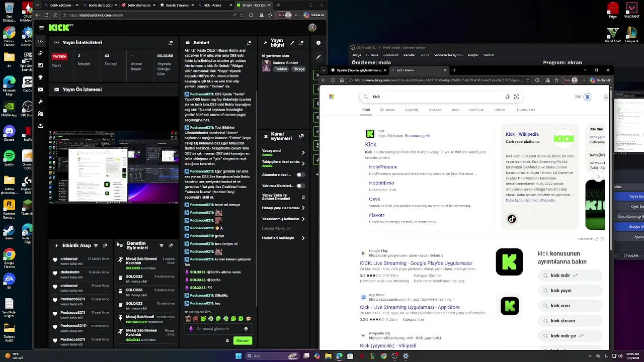
Task: Toggle the Abonelere özel switch
Action: [x=300, y=175]
